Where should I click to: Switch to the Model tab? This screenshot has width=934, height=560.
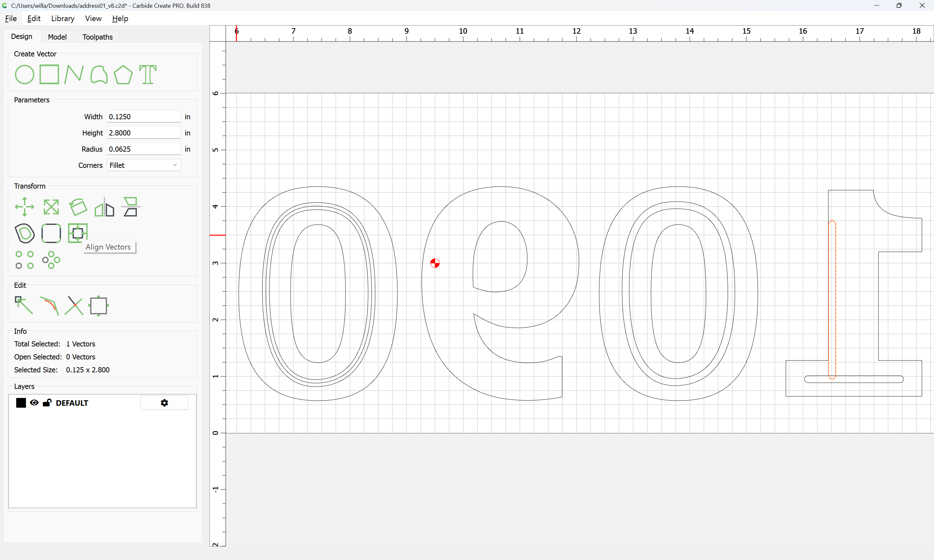coord(57,37)
